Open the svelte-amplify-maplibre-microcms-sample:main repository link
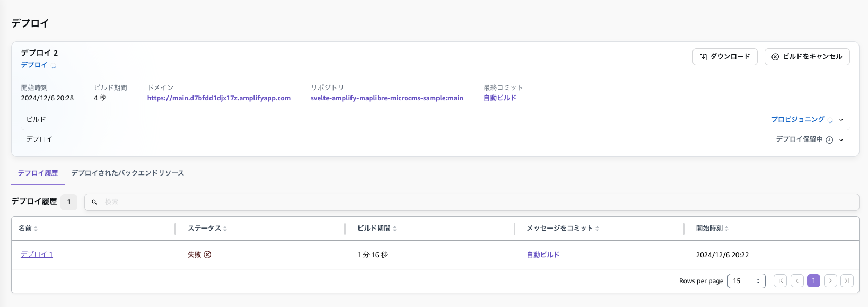Screen dimensions: 868x307 pos(387,98)
